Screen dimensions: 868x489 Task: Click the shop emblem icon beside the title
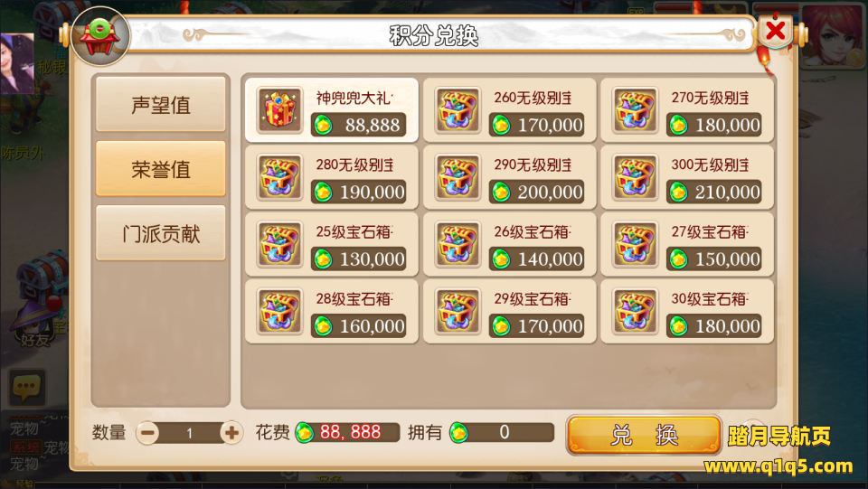tap(100, 36)
